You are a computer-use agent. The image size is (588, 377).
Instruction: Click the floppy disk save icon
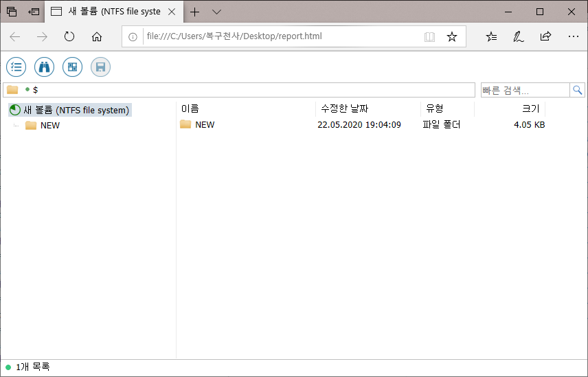(100, 67)
